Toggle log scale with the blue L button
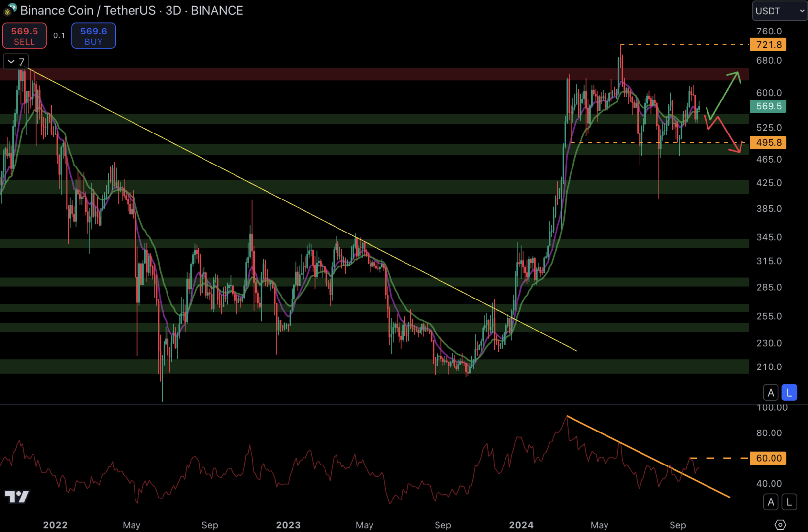808x532 pixels. (x=789, y=392)
